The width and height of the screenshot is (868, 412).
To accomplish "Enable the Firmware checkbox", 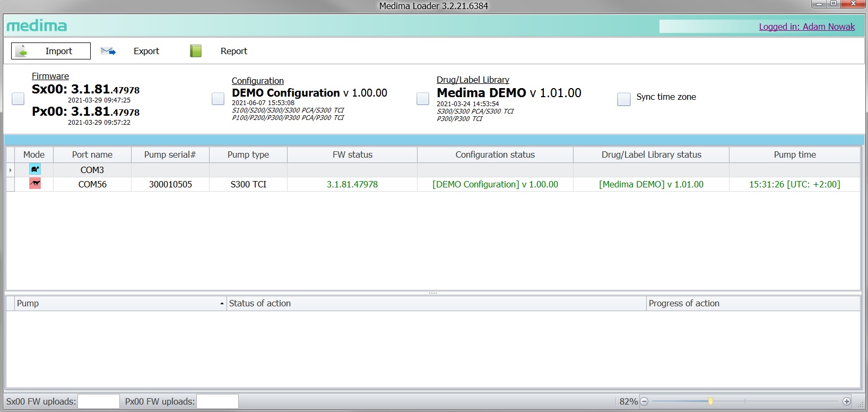I will [x=18, y=99].
